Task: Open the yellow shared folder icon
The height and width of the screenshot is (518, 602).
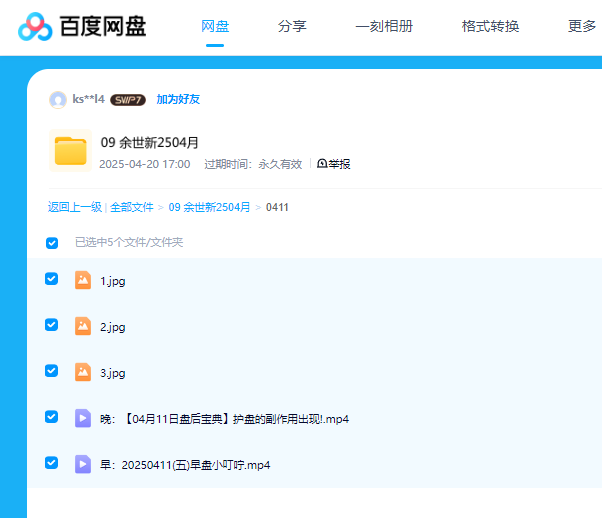Action: pos(70,151)
